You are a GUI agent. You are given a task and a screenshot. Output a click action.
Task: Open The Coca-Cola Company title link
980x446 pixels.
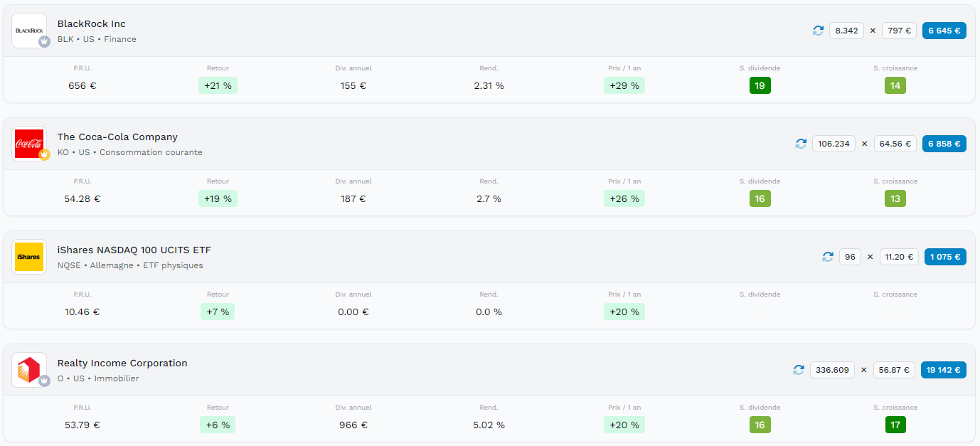click(x=117, y=137)
